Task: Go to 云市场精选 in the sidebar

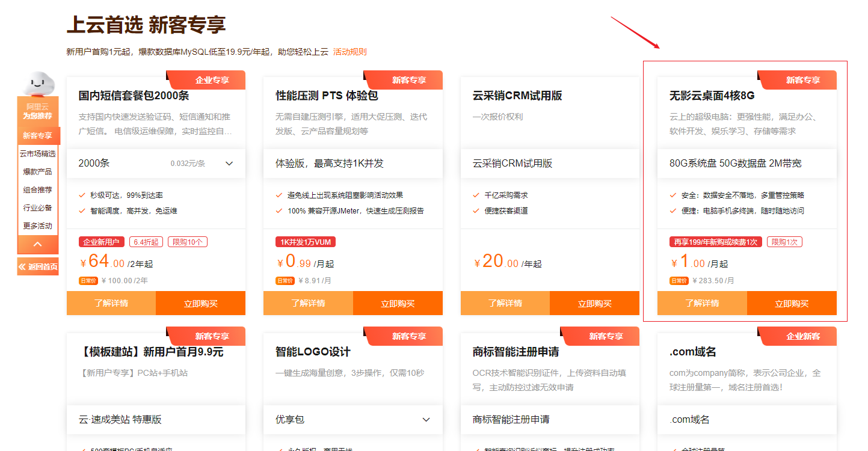Action: point(37,154)
